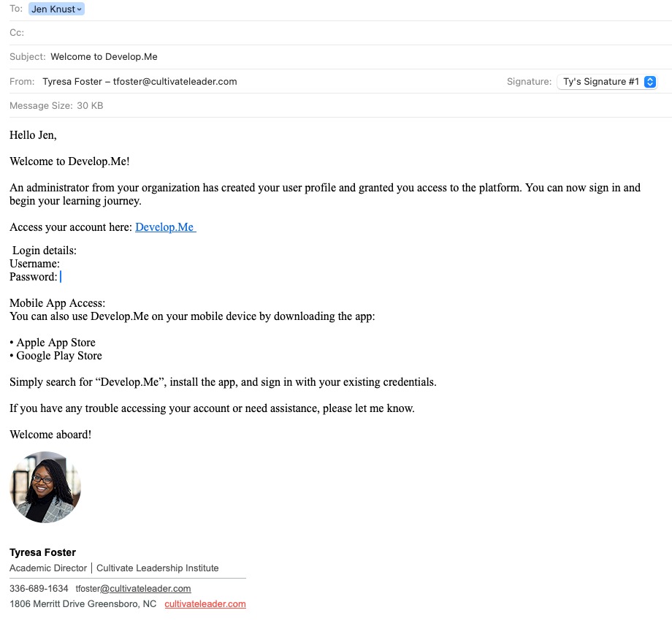Select the circular profile photo in signature
The image size is (672, 629).
pos(45,487)
